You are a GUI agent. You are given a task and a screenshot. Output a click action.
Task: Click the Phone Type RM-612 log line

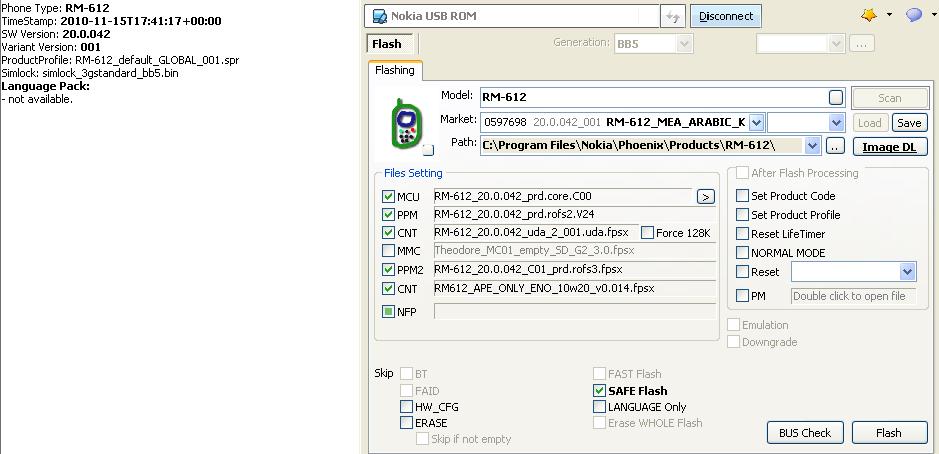55,8
